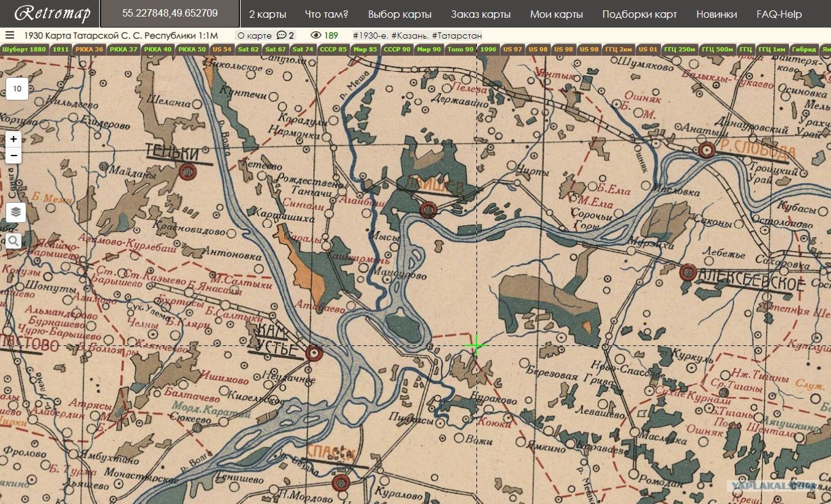The width and height of the screenshot is (831, 504).
Task: Switch to the "Мир 85" map tab
Action: coord(365,49)
